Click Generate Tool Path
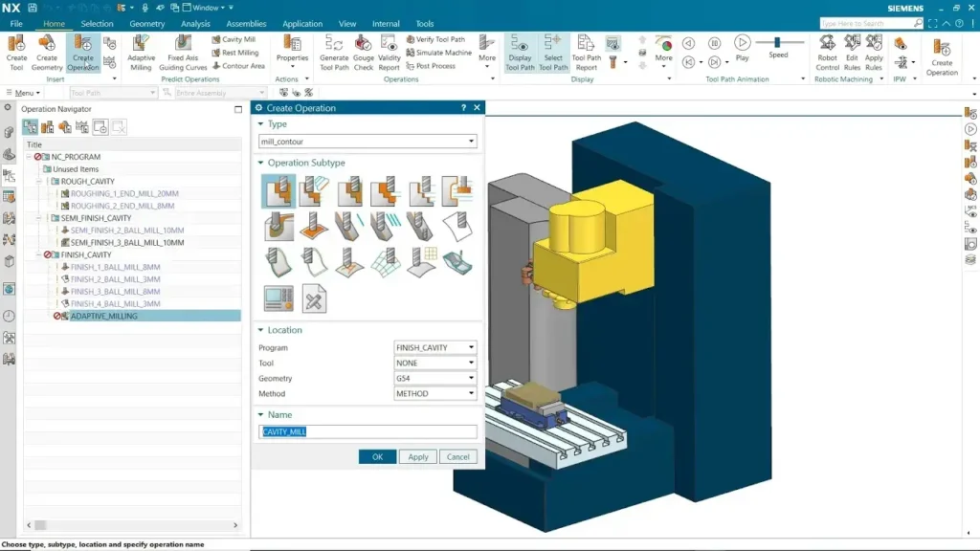The image size is (980, 551). point(334,54)
